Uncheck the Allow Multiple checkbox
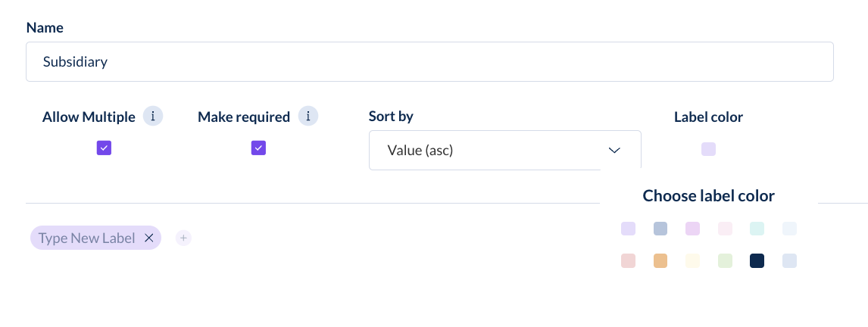Image resolution: width=868 pixels, height=327 pixels. pos(104,148)
